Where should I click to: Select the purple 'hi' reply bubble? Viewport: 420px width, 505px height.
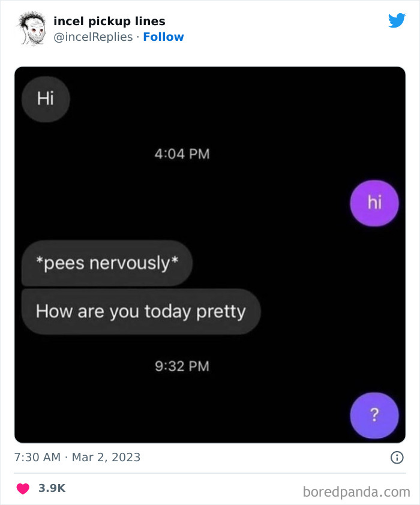(x=374, y=203)
